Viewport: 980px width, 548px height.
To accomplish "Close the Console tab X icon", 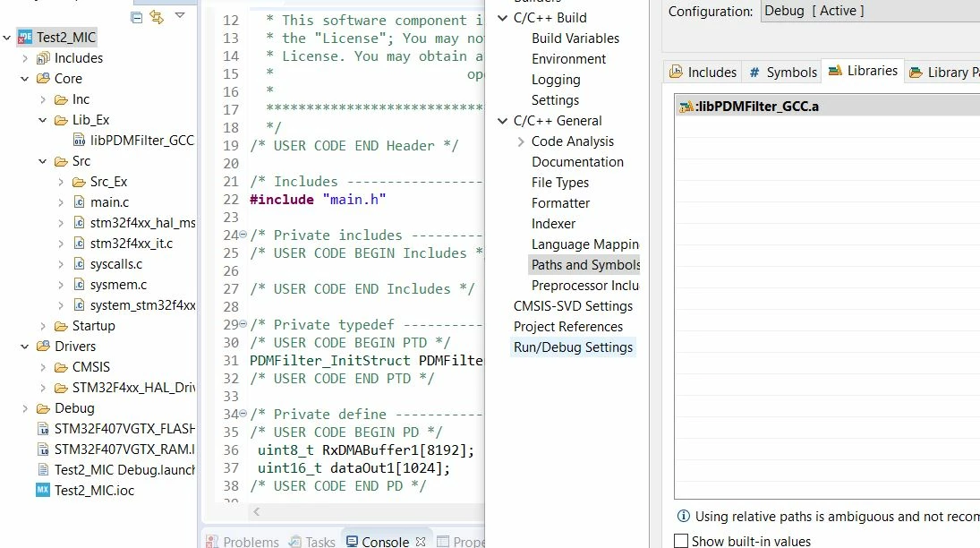I will click(421, 541).
